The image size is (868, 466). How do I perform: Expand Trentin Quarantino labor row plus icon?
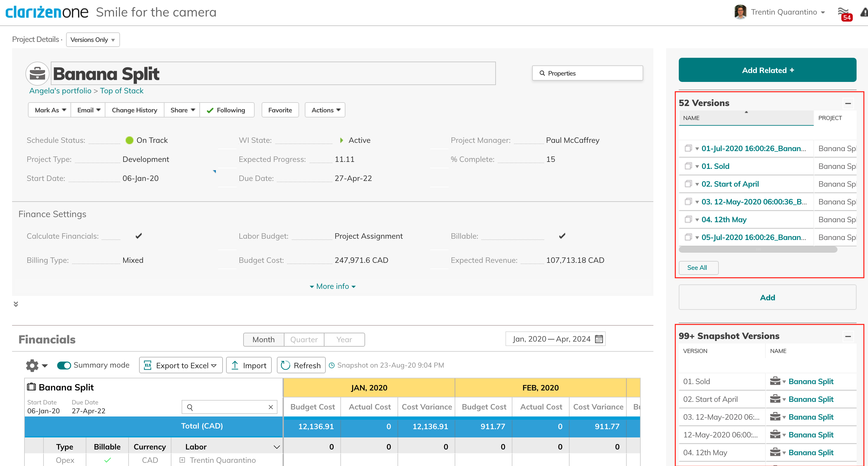pyautogui.click(x=182, y=460)
